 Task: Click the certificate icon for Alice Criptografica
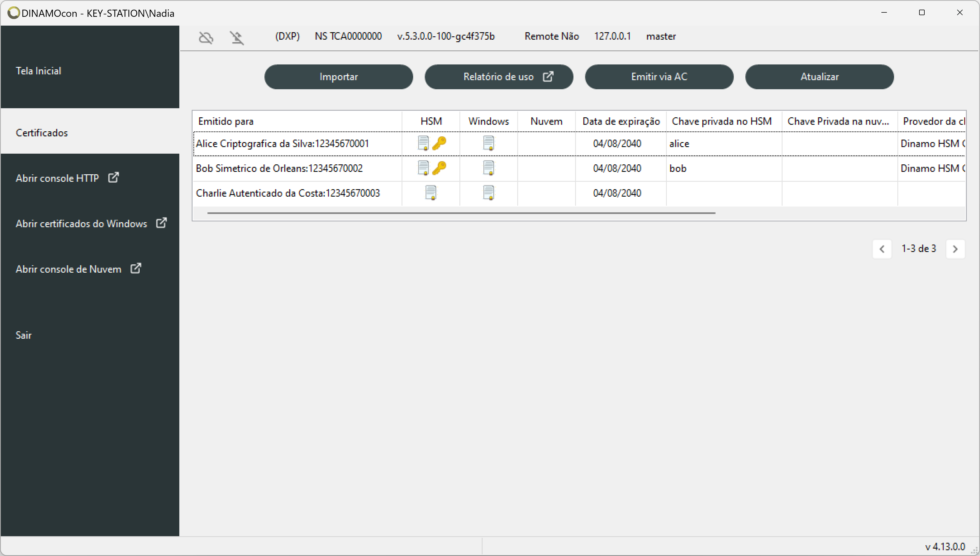tap(423, 143)
